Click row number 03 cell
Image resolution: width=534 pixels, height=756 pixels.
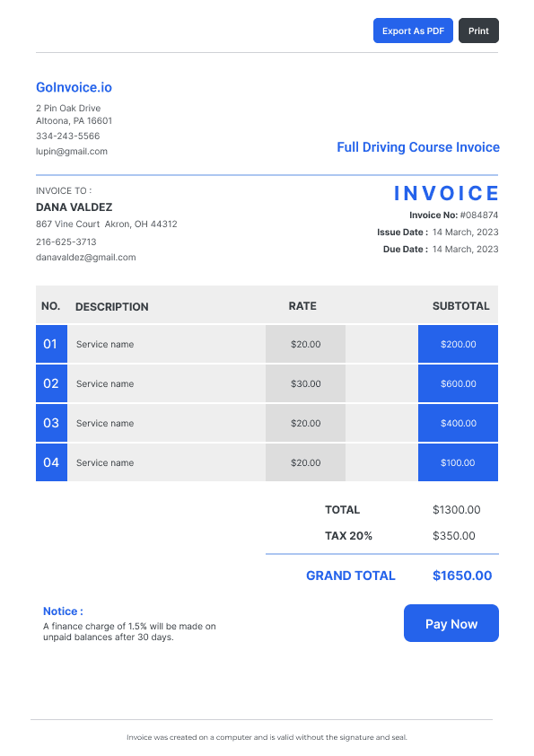pyautogui.click(x=51, y=423)
